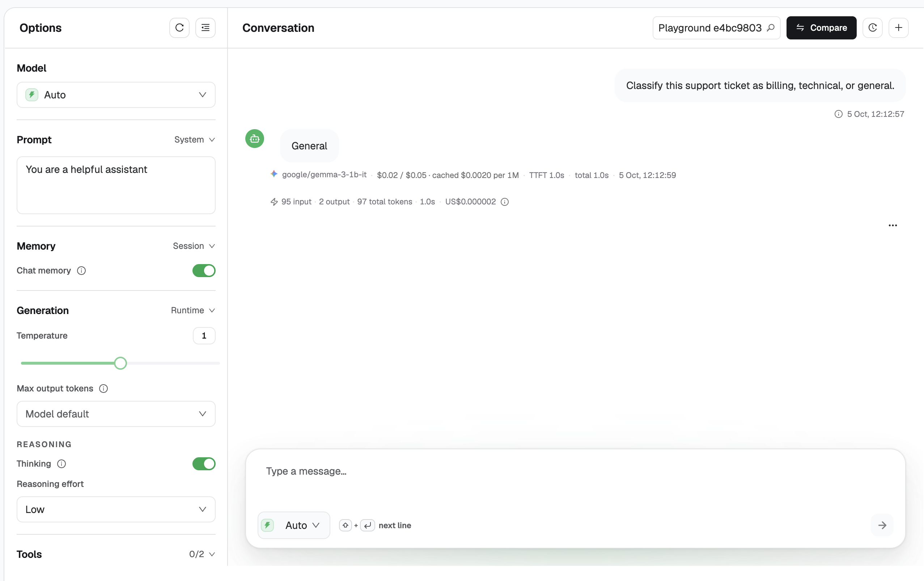Click the user message about classifying support ticket
The image size is (924, 581).
(760, 85)
